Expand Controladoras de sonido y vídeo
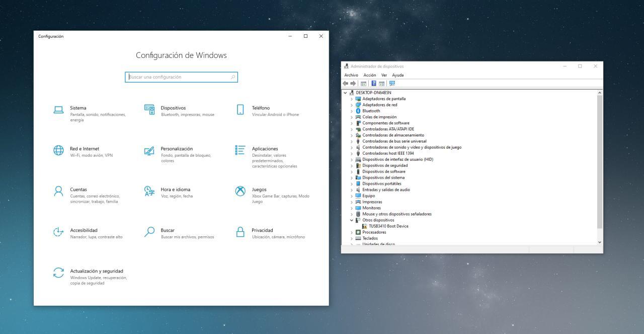This screenshot has width=644, height=334. tap(352, 147)
